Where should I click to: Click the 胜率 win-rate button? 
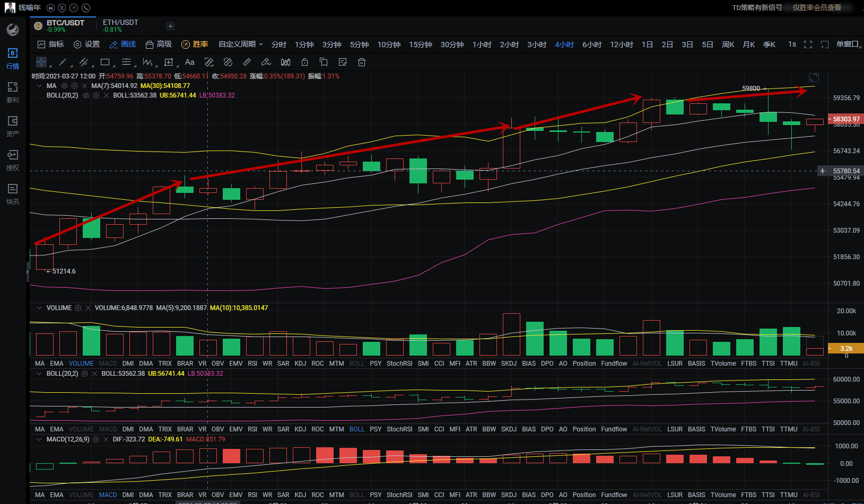(195, 45)
